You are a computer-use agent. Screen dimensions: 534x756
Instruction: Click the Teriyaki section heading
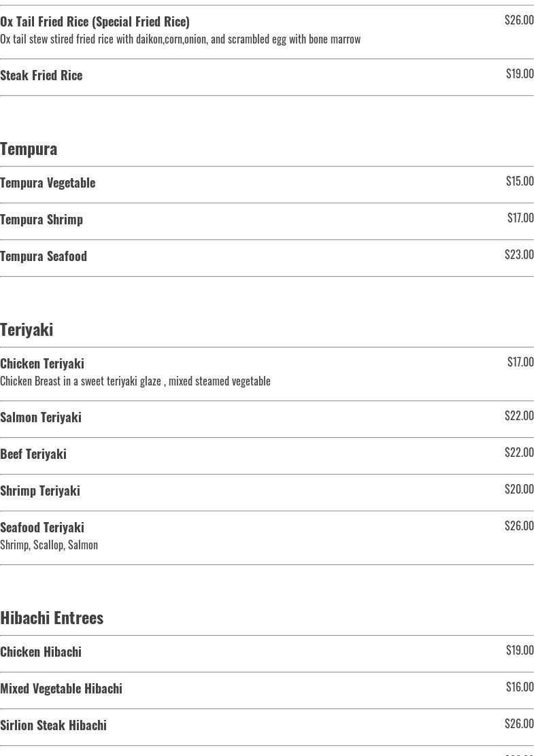pyautogui.click(x=27, y=329)
